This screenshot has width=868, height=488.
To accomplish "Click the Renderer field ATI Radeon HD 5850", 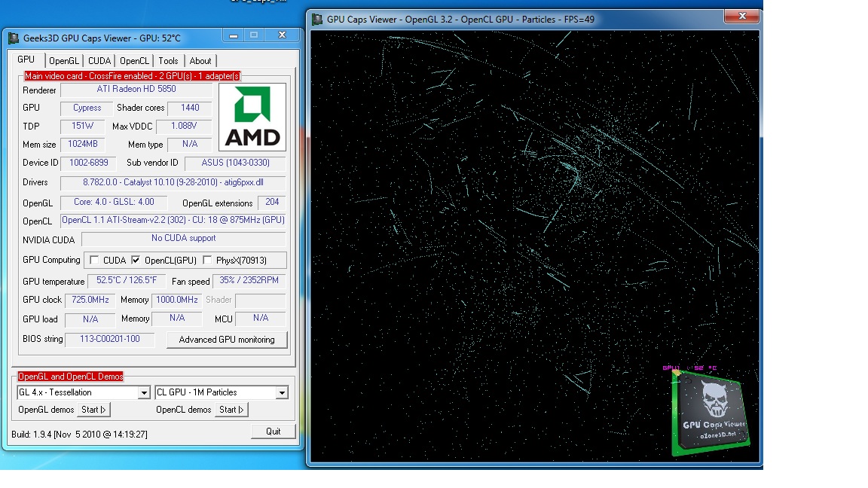I will click(136, 89).
